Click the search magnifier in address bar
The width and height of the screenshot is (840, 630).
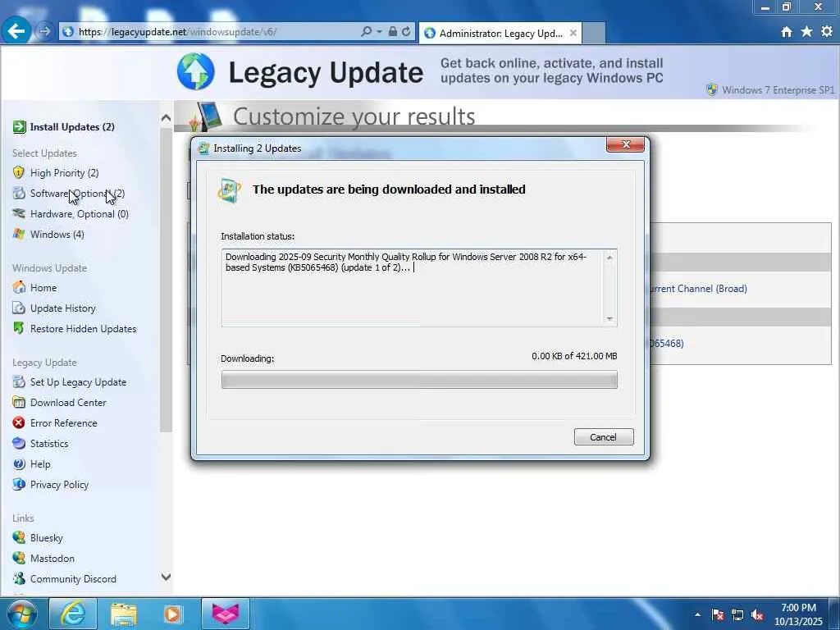367,32
